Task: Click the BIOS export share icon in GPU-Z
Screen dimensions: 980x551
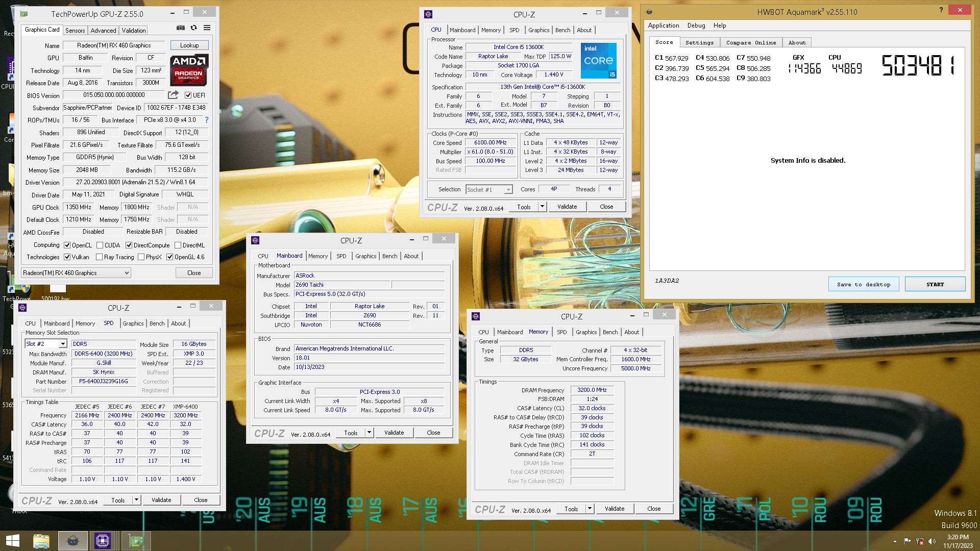Action: (174, 95)
